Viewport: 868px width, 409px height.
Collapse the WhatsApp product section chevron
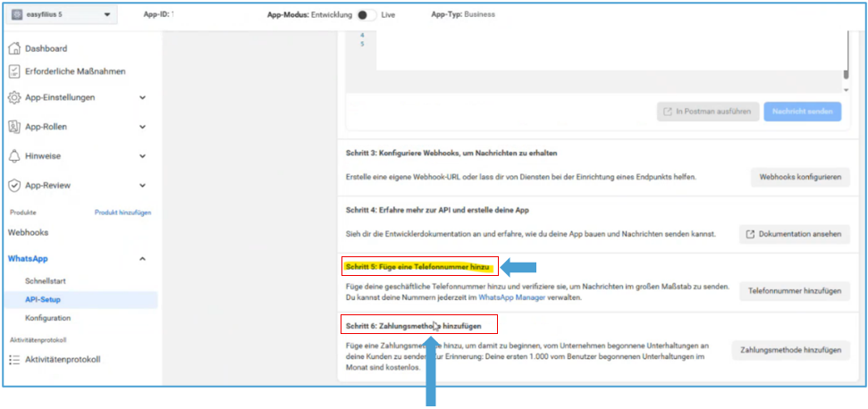coord(142,259)
